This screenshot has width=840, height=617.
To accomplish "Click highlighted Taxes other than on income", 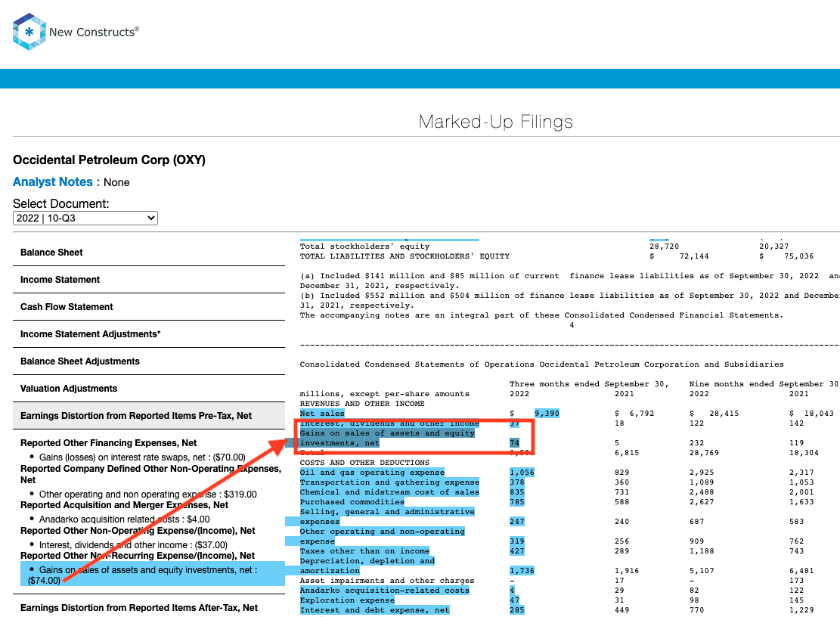I will (364, 551).
